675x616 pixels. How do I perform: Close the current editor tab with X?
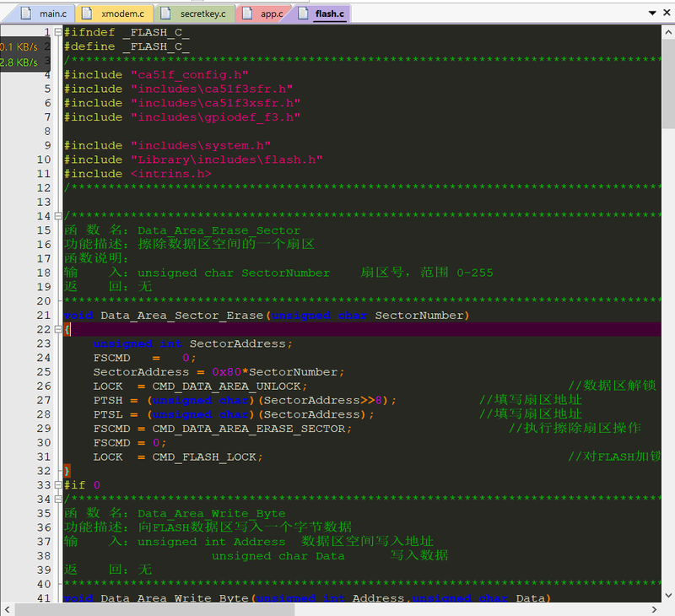[x=667, y=13]
